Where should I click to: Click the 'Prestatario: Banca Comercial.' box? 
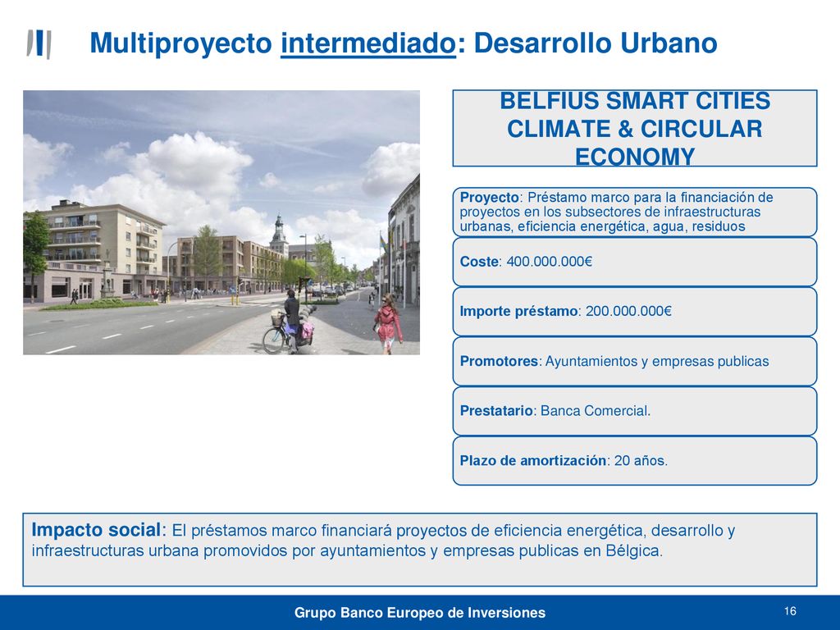coord(635,412)
